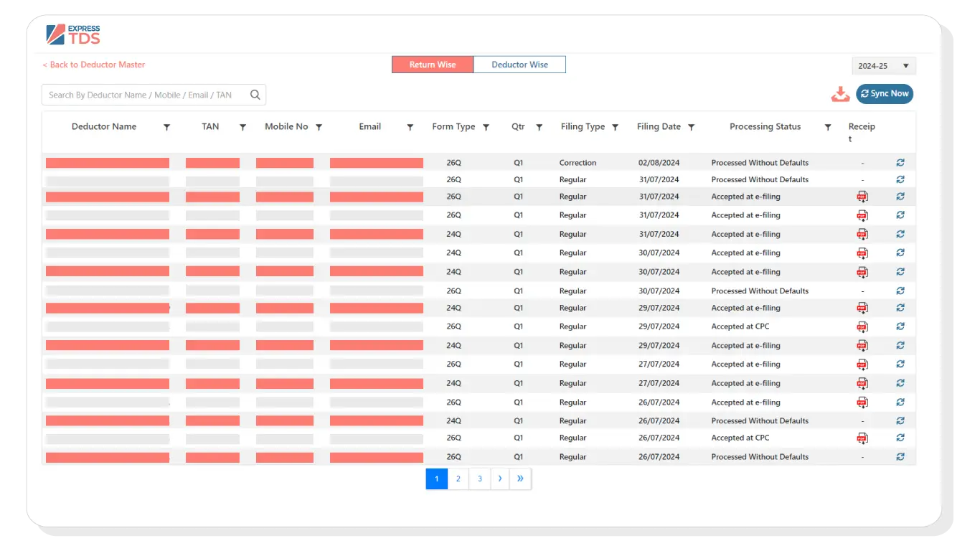The height and width of the screenshot is (551, 980).
Task: Click the filter icon next to Filing Date
Action: coord(691,127)
